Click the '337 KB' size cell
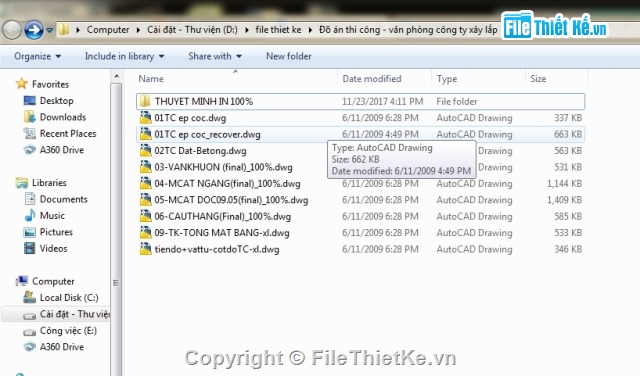Viewport: 640px width, 376px height. pos(568,118)
